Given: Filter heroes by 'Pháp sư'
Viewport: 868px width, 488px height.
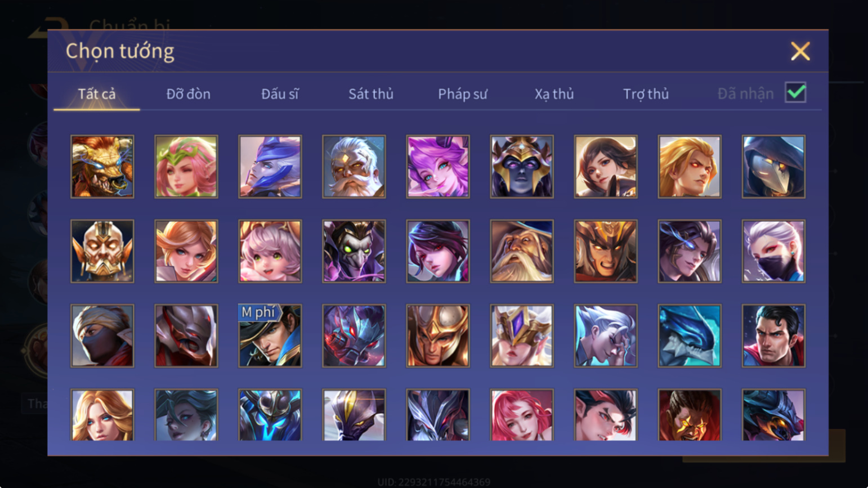Looking at the screenshot, I should click(463, 94).
